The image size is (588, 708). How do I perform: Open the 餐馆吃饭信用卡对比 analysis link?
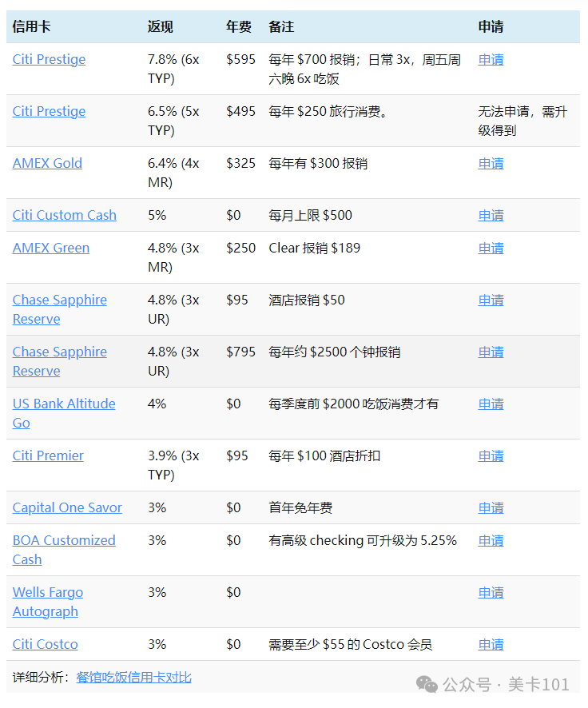134,678
